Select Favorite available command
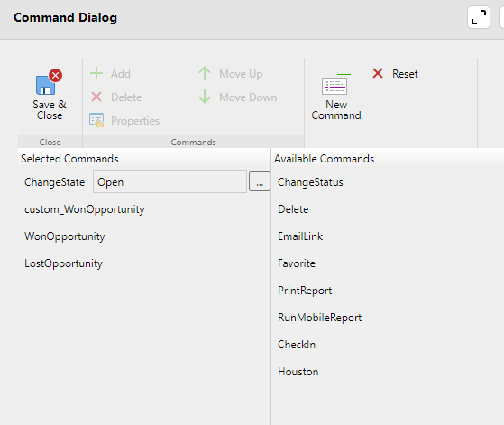The width and height of the screenshot is (504, 425). pos(297,263)
